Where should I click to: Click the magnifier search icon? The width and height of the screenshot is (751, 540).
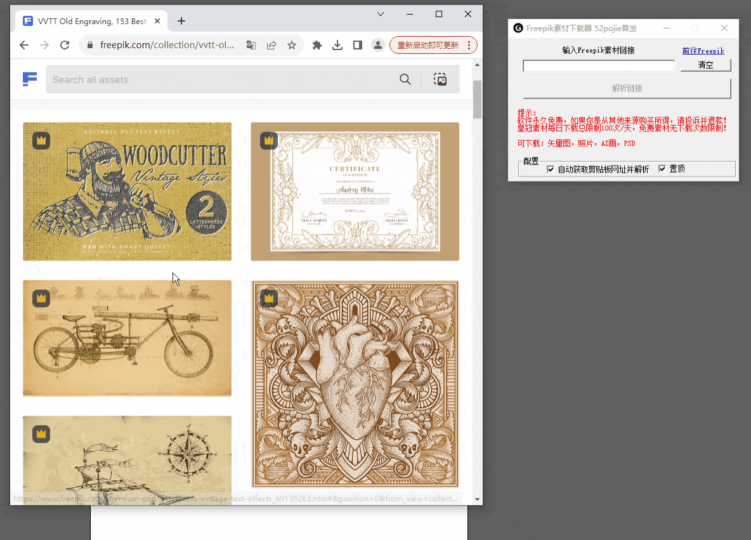405,79
